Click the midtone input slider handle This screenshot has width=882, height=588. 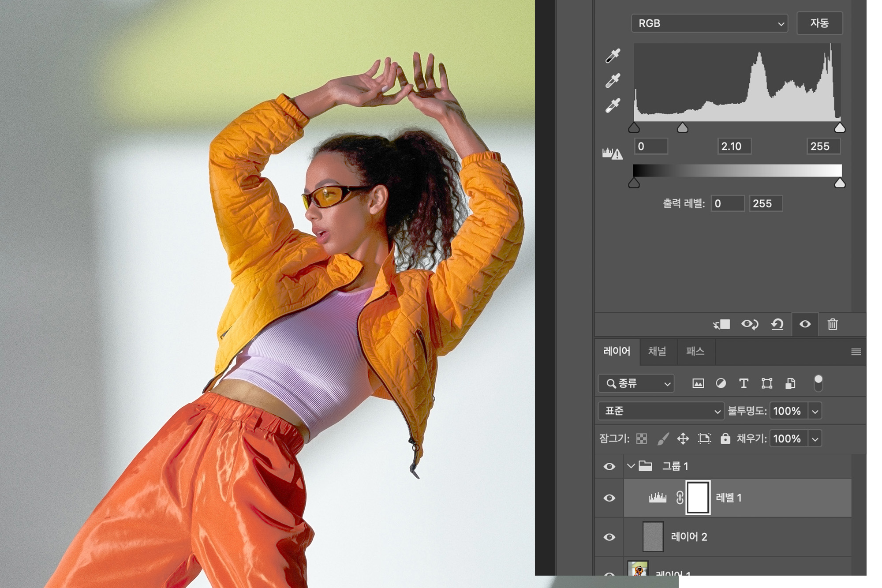point(682,128)
